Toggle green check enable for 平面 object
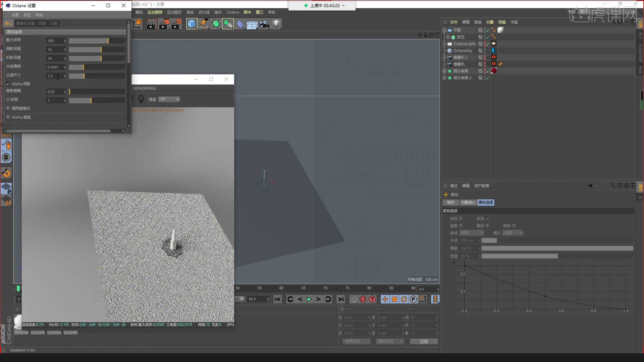The width and height of the screenshot is (644, 362). pos(488,30)
